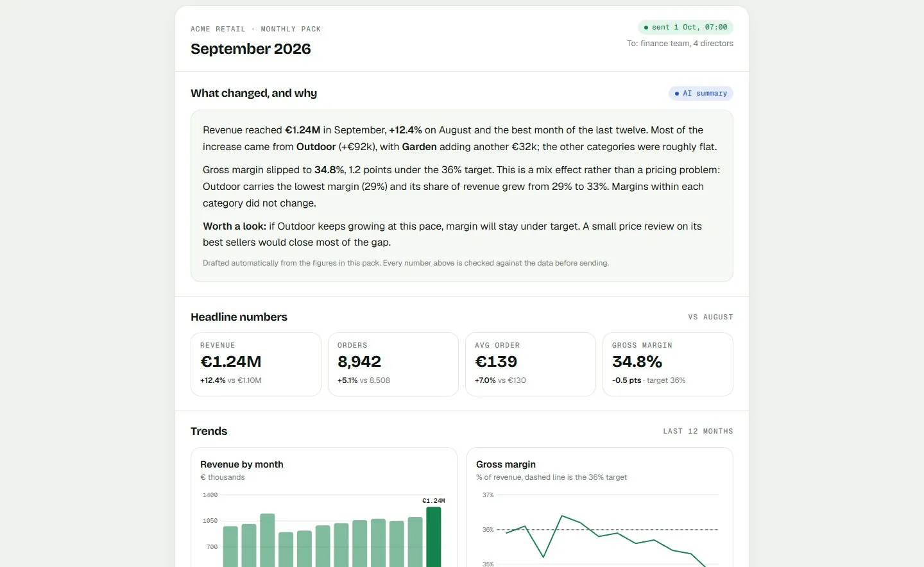
Task: Click the '€1.24M' label above the bar
Action: 434,501
